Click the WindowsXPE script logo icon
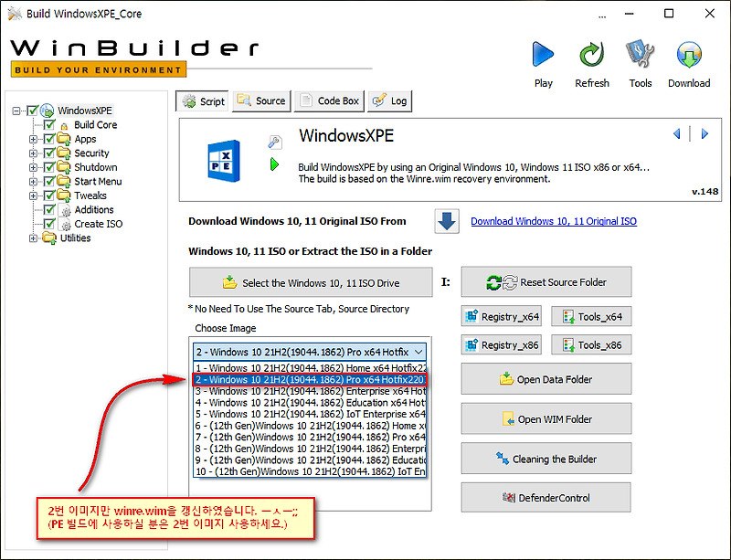The image size is (731, 560). click(224, 161)
